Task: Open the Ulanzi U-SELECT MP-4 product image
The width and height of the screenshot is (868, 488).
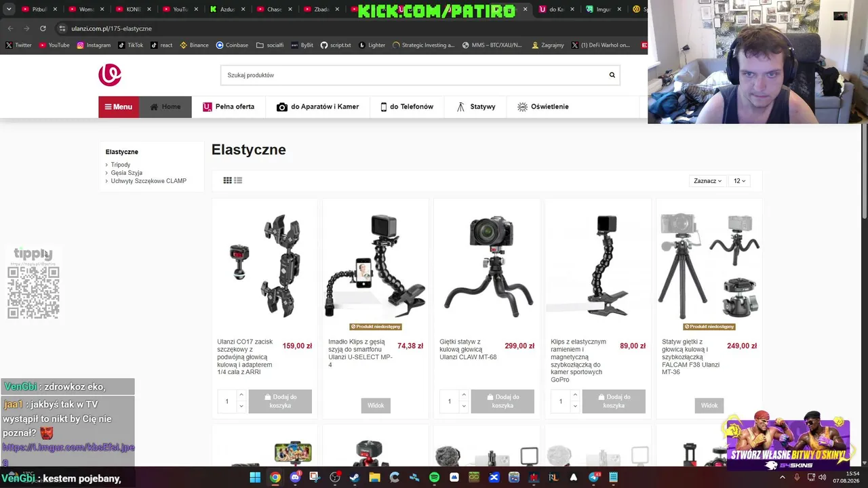Action: pyautogui.click(x=376, y=266)
